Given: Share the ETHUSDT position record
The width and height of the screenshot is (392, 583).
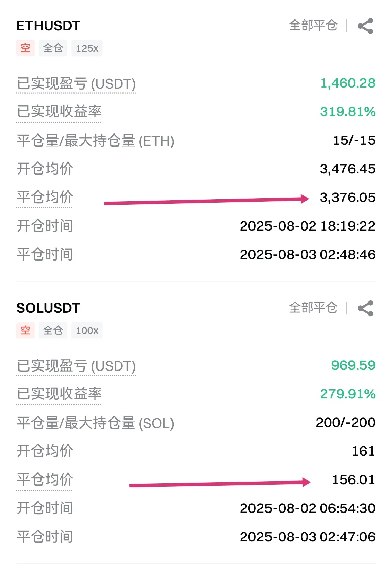Looking at the screenshot, I should [365, 26].
